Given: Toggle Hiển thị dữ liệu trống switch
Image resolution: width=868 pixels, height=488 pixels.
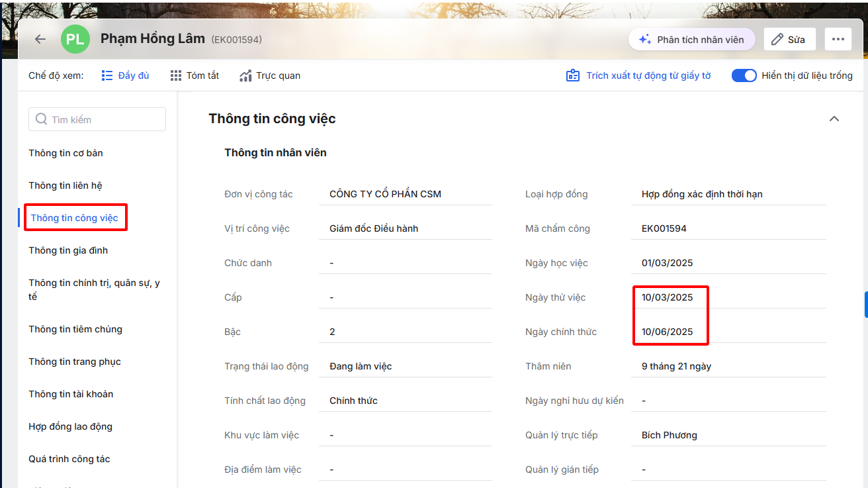Looking at the screenshot, I should tap(744, 75).
